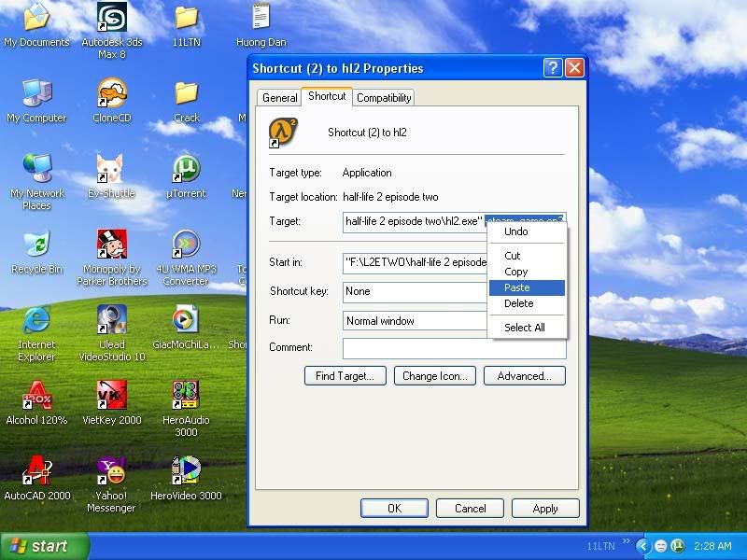This screenshot has height=560, width=747.
Task: Cancel the Properties dialog
Action: pos(470,508)
